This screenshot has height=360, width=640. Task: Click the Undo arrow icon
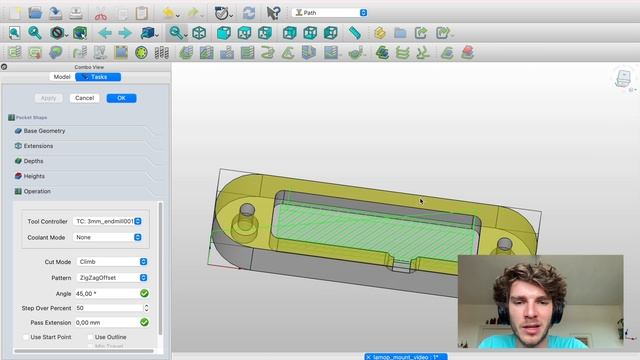pyautogui.click(x=168, y=13)
